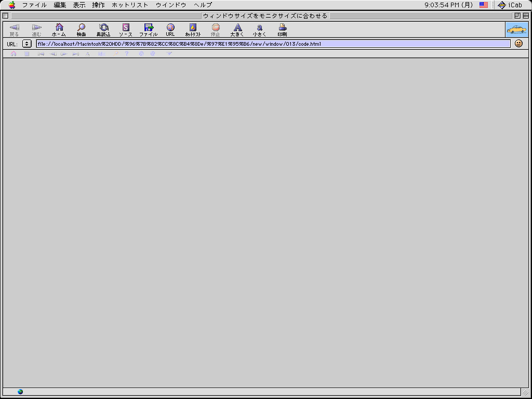Image resolution: width=532 pixels, height=399 pixels.
Task: Click the link-toolbar up triangle icon
Action: pyautogui.click(x=87, y=54)
